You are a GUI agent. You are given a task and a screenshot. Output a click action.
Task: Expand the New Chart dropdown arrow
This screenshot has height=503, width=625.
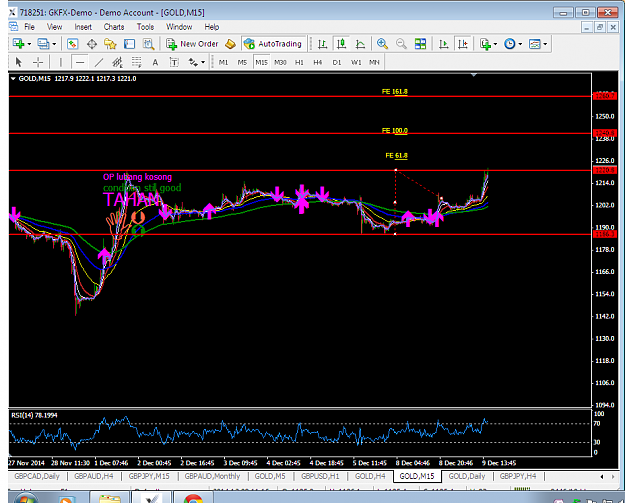(x=29, y=44)
